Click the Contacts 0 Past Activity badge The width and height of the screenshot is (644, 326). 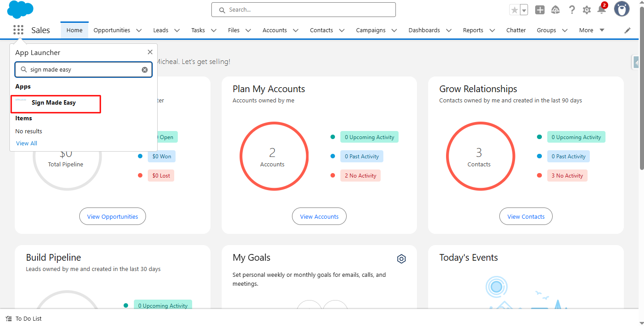(x=568, y=157)
